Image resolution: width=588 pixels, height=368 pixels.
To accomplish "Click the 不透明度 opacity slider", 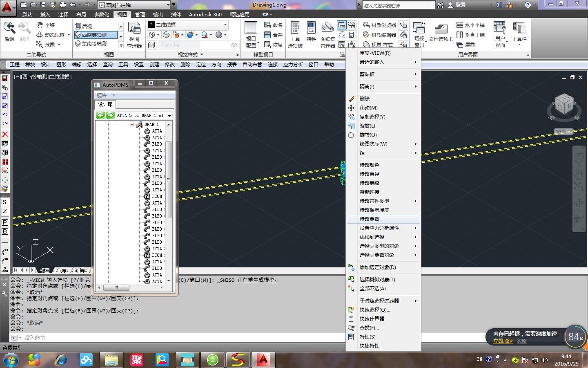I will [193, 45].
